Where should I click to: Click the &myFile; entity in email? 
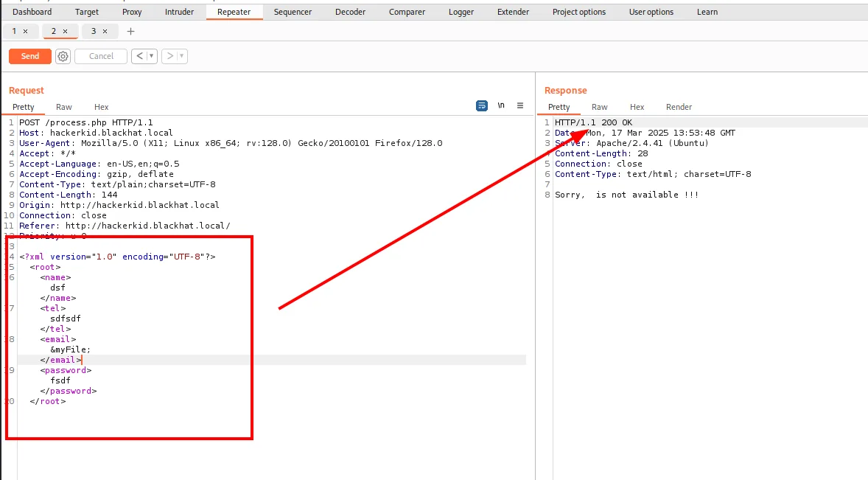tap(70, 349)
